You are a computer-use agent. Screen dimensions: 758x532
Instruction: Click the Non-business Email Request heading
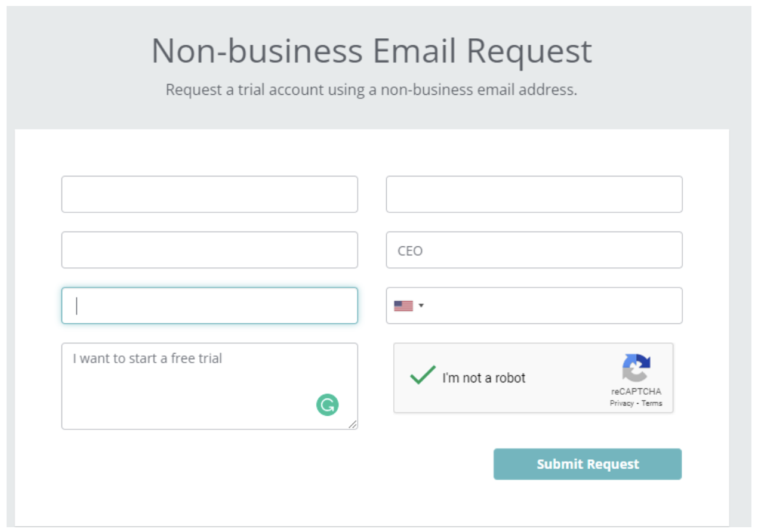click(371, 51)
